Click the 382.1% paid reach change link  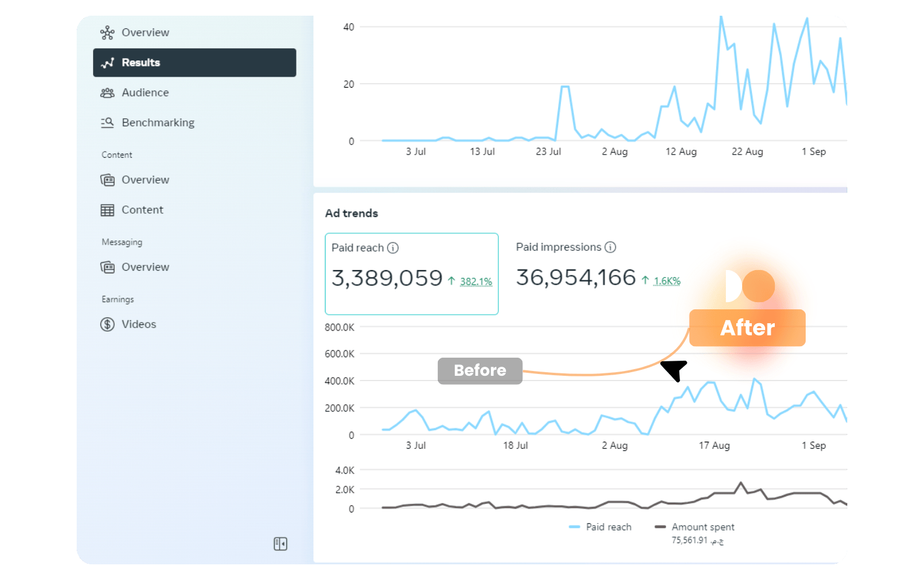pyautogui.click(x=476, y=282)
